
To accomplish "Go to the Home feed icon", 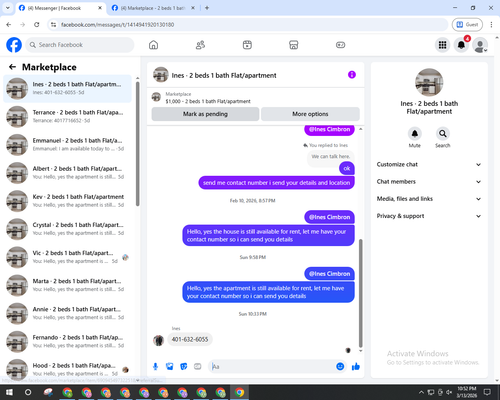I will coord(153,45).
